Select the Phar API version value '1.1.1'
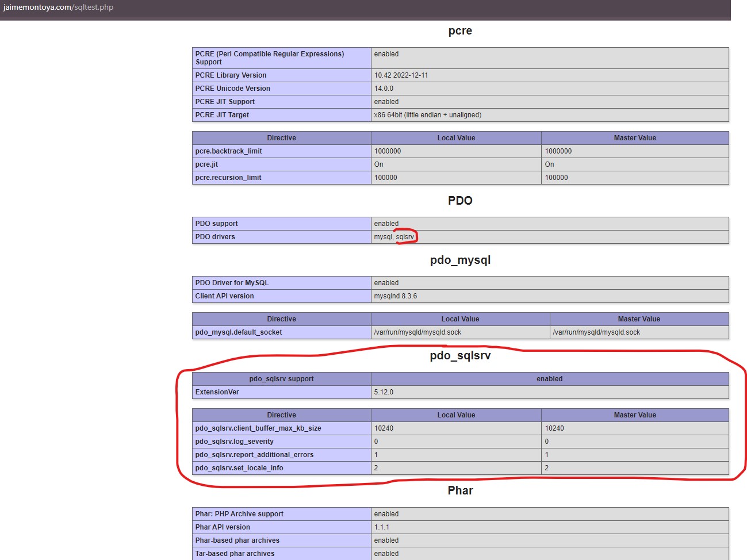This screenshot has height=560, width=747. pos(381,527)
